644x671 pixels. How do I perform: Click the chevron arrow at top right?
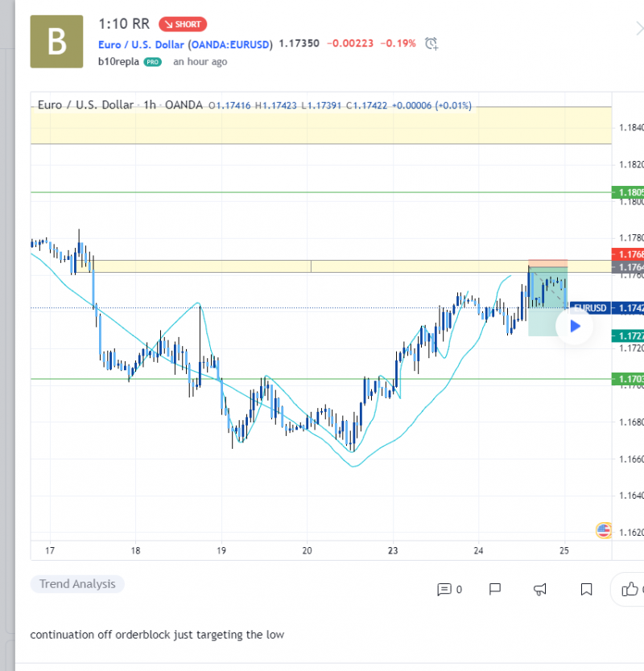[x=638, y=27]
